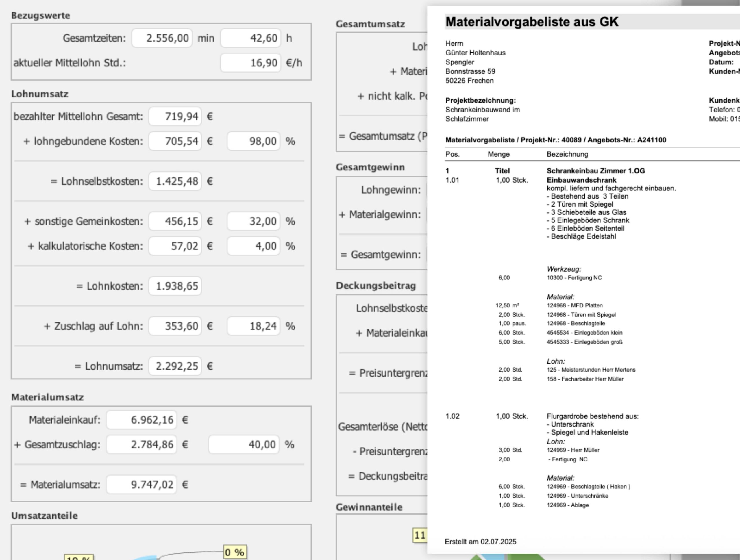Click line 124968 - Türen mit Spiegel
This screenshot has height=560, width=740.
(x=581, y=315)
